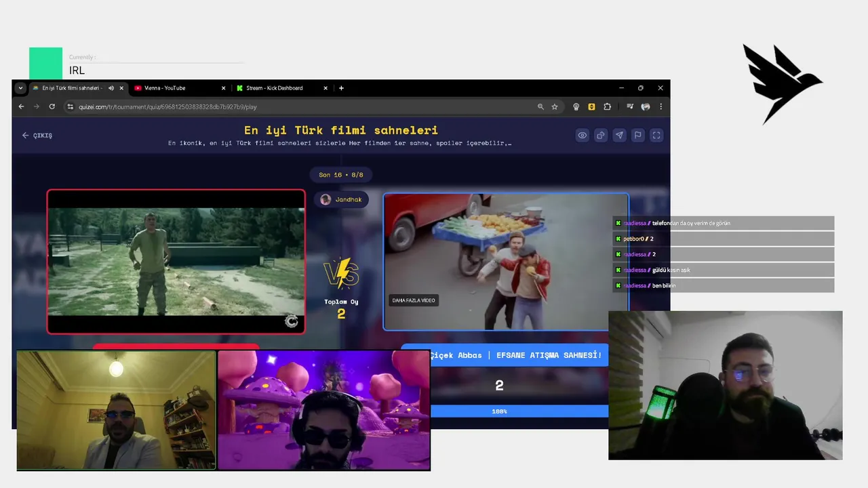Go forward in browser history
Image resolution: width=868 pixels, height=488 pixels.
(37, 106)
